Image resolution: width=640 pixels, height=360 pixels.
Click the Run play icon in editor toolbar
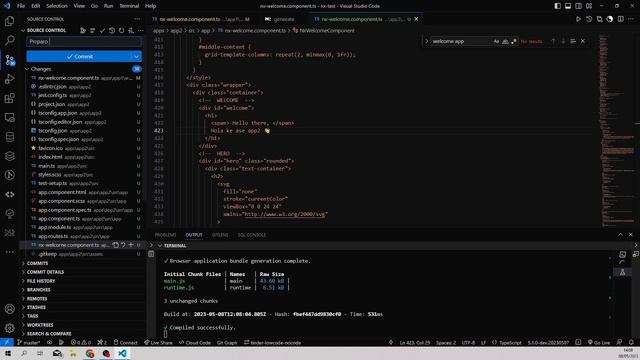578,19
